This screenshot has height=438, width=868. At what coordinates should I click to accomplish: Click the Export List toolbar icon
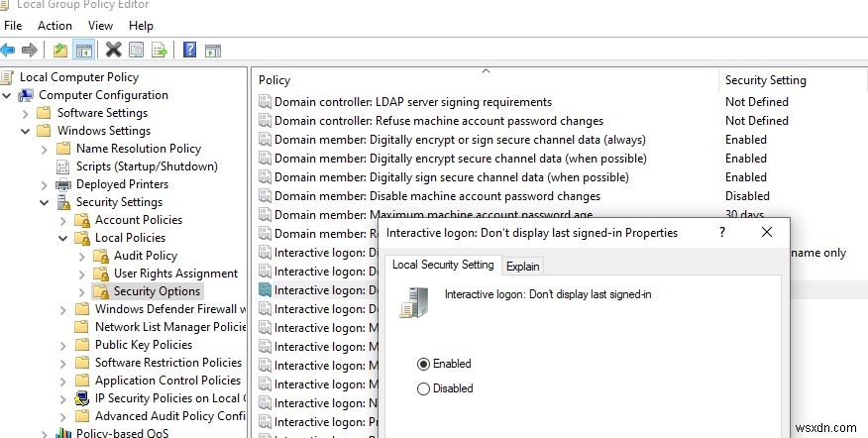159,50
